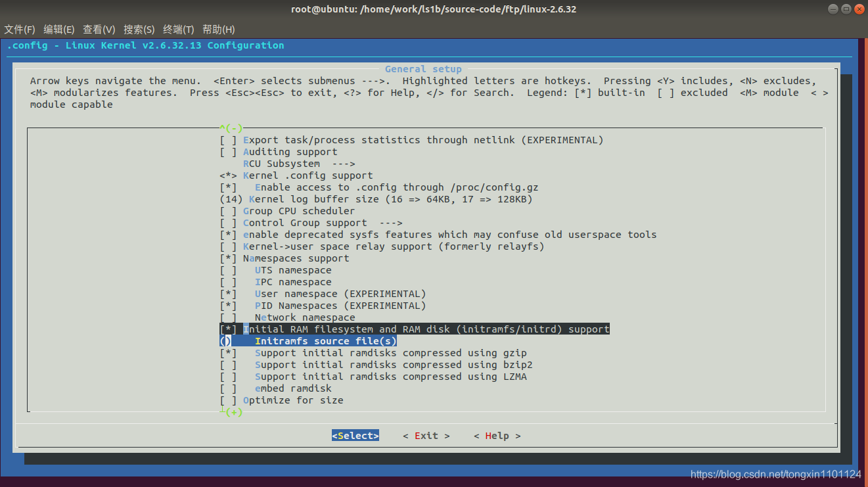Open the 文件(F) menu
Viewport: 868px width, 487px height.
20,29
